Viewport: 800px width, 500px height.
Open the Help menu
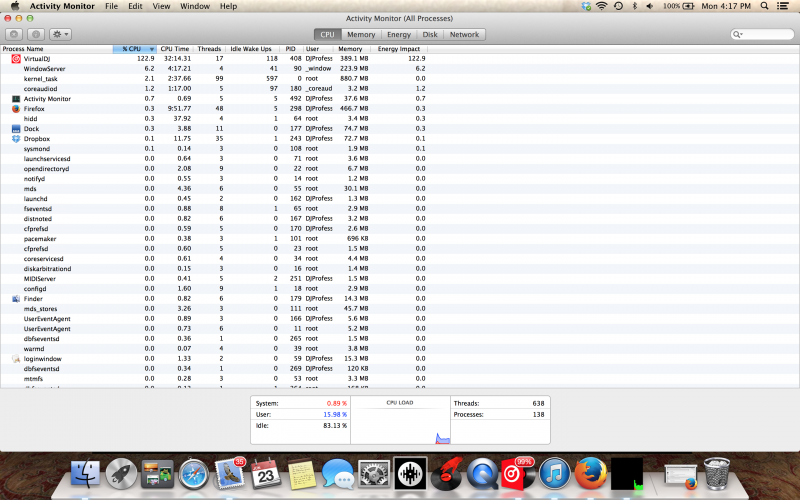pyautogui.click(x=228, y=6)
